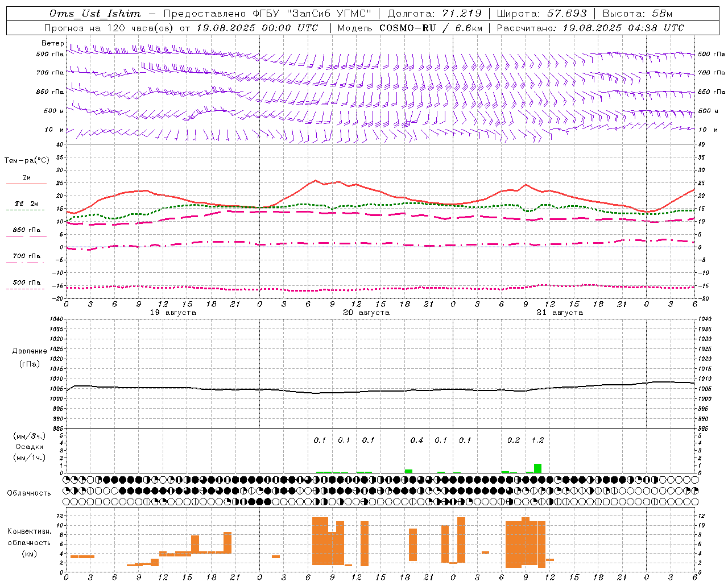Click the 1.2 precipitation value
This screenshot has height=582, width=728.
click(537, 440)
